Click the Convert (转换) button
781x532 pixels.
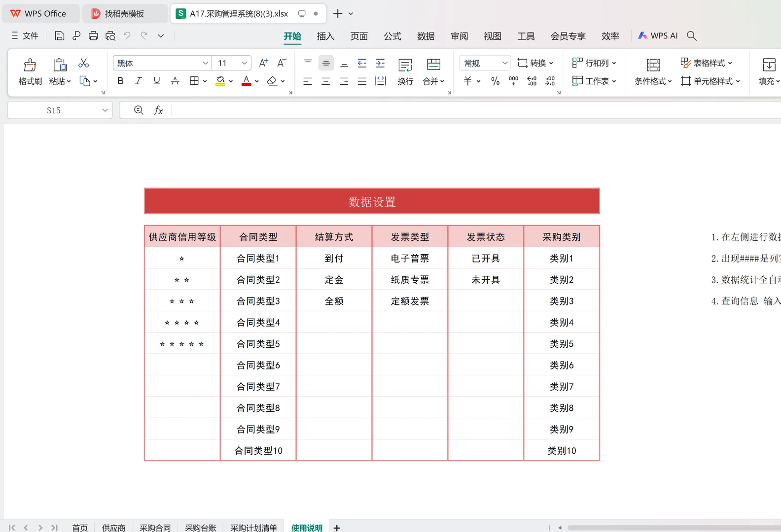(535, 63)
